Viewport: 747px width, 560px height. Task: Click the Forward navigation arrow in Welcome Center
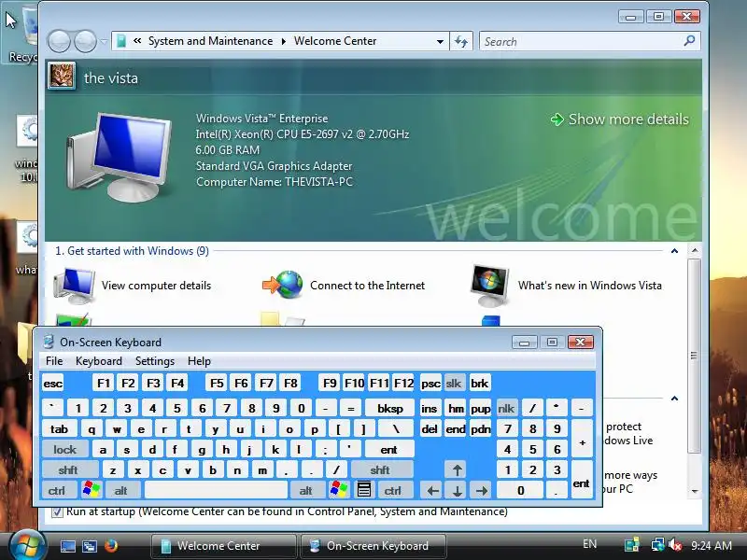tap(86, 41)
